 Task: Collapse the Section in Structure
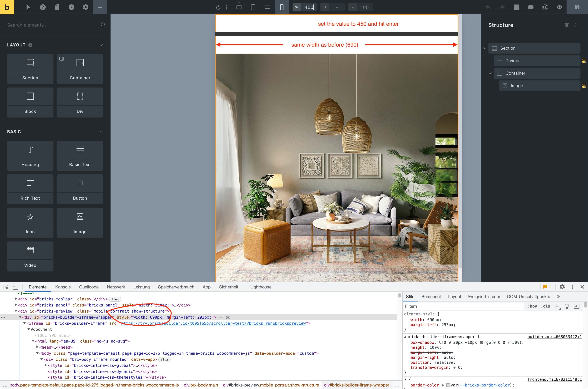coord(485,48)
